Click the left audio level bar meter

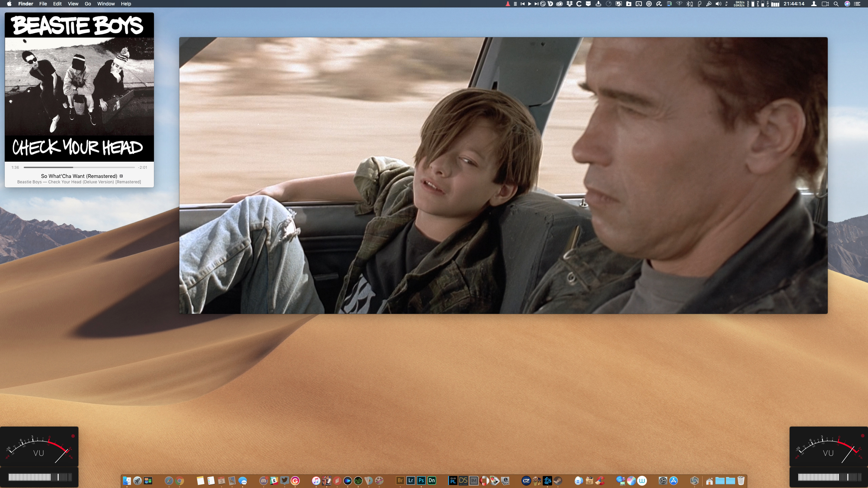(x=40, y=477)
